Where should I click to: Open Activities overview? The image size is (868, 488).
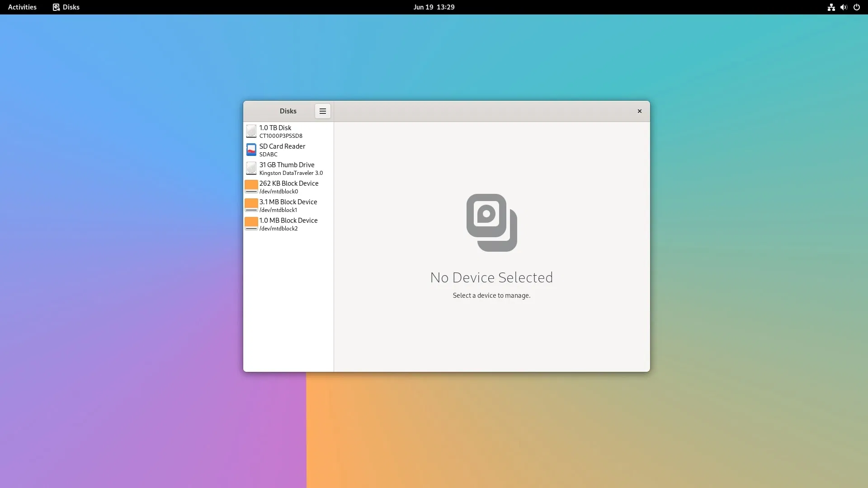tap(22, 7)
